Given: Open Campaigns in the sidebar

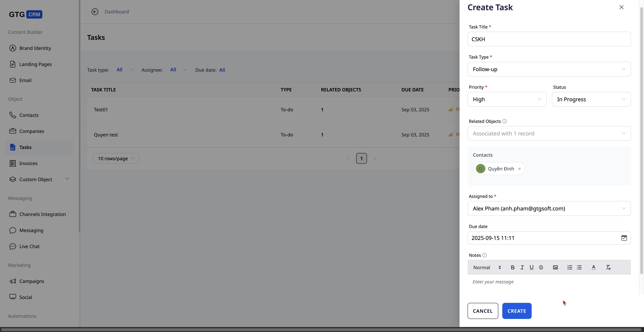Looking at the screenshot, I should 32,281.
